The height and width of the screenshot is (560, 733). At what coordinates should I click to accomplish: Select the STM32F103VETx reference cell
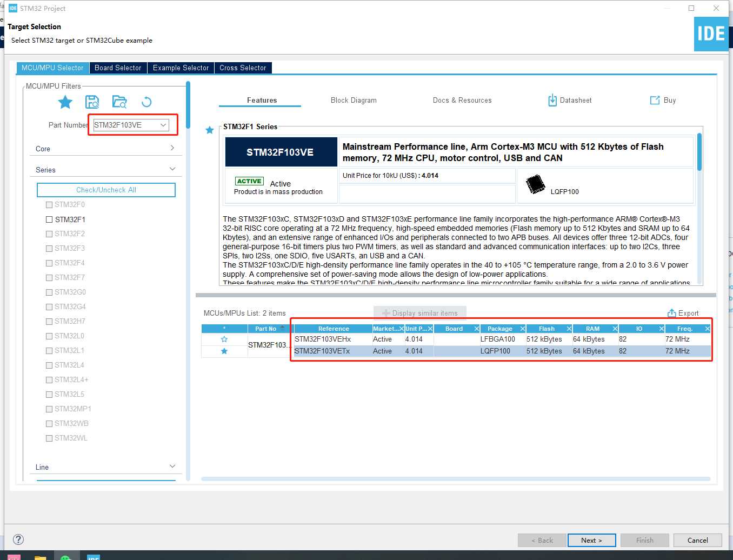coord(332,351)
